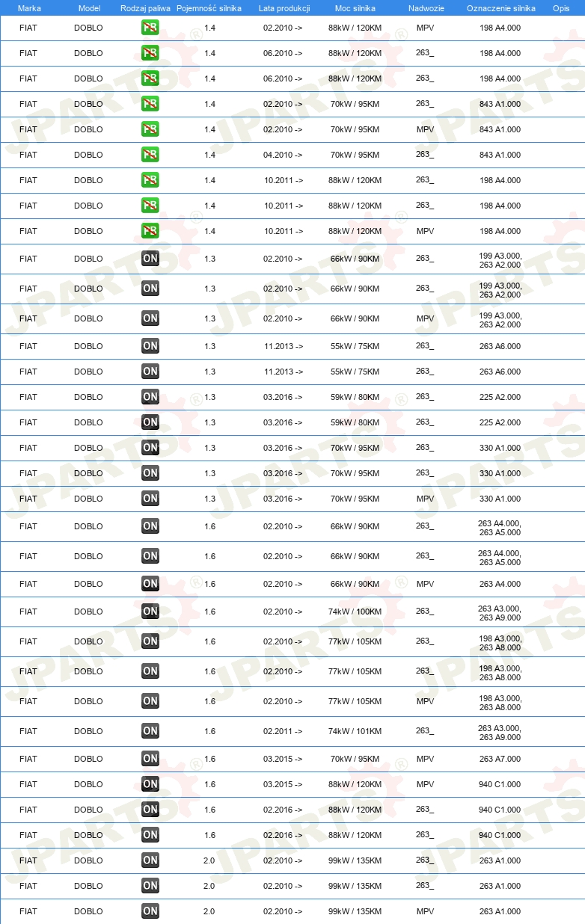
Task: Select 263 A1.000 in the 2.0 MPV row
Action: [x=500, y=911]
